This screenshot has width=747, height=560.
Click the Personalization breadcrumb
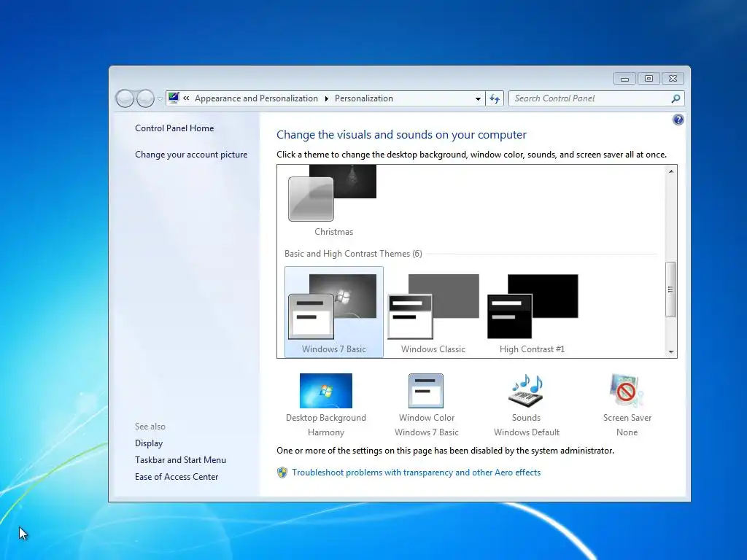click(364, 98)
